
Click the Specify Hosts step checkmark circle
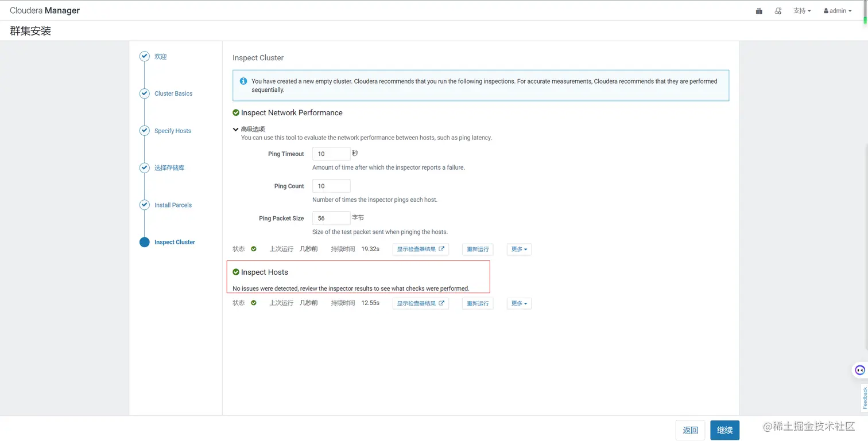pos(145,131)
